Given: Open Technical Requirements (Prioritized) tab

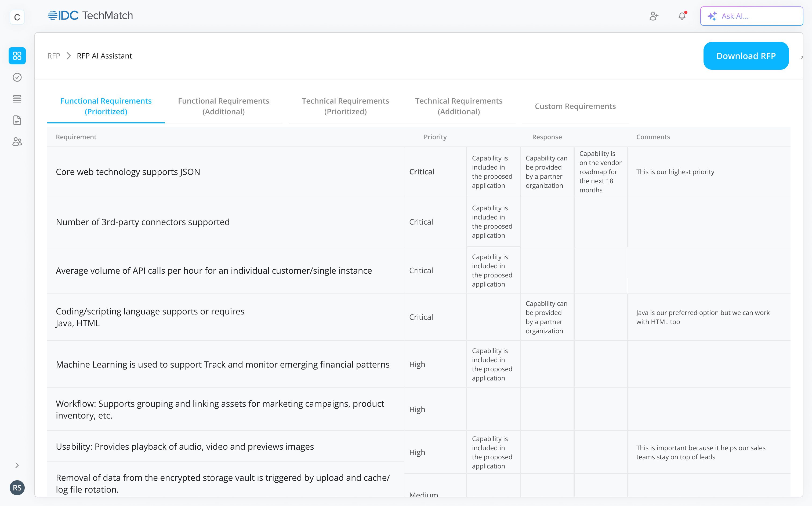Looking at the screenshot, I should click(345, 106).
